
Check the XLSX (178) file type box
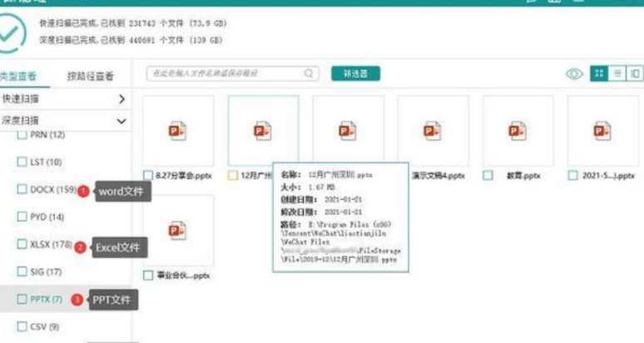[22, 245]
